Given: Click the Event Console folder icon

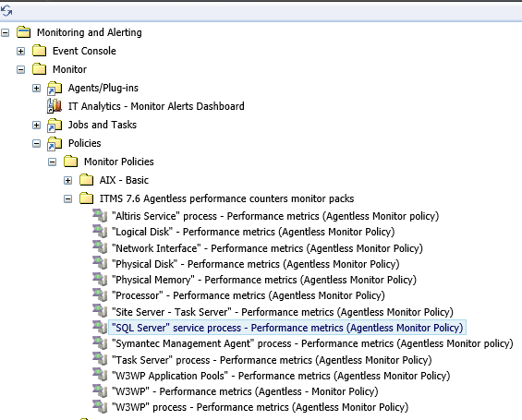Looking at the screenshot, I should [40, 51].
